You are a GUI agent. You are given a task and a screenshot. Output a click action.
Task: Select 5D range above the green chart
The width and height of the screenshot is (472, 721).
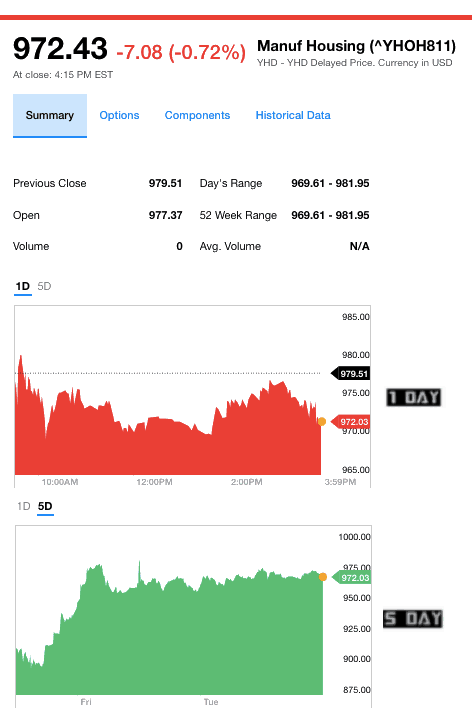point(45,506)
